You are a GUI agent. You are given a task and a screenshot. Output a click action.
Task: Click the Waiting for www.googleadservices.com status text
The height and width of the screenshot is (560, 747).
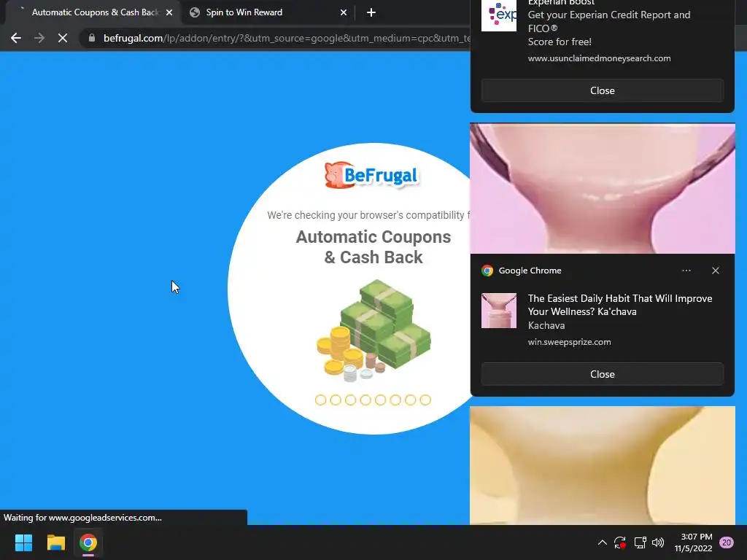click(82, 518)
